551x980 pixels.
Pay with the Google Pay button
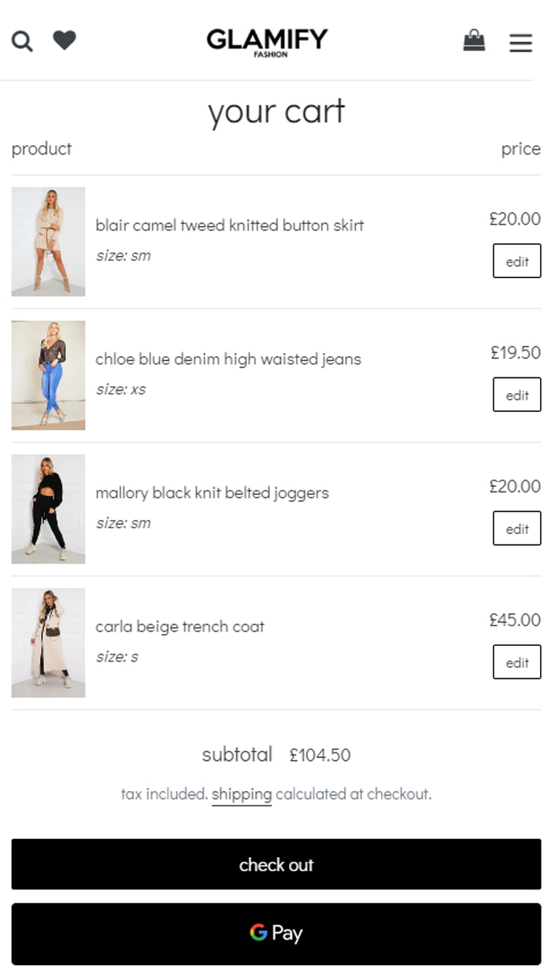click(x=276, y=934)
